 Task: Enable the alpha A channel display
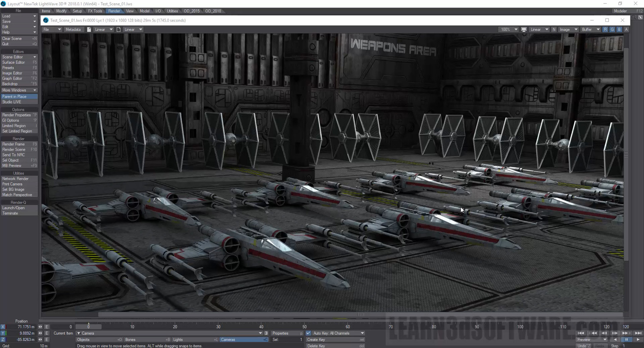(626, 29)
